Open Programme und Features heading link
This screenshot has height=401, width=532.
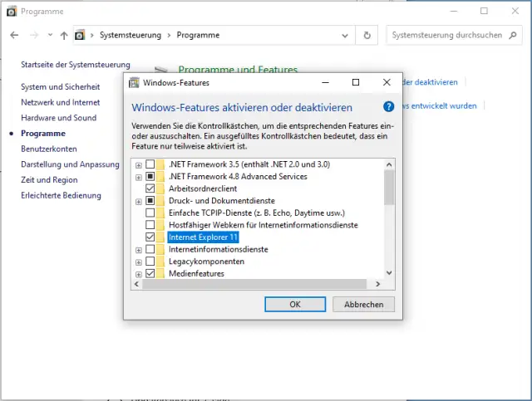(x=238, y=69)
